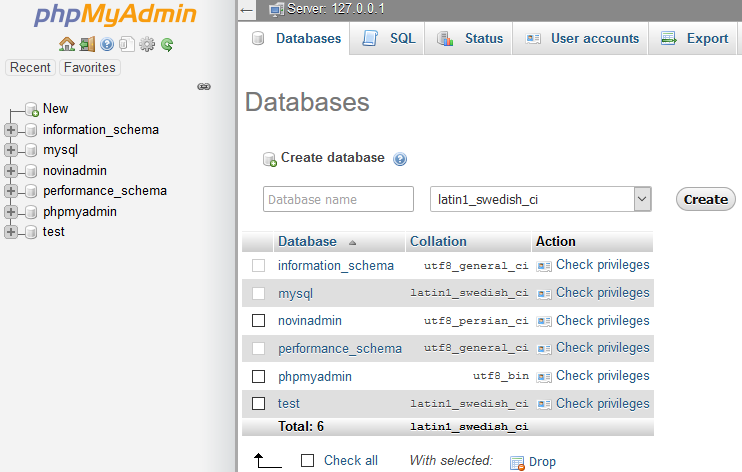Expand the information_schema tree node

pos(11,130)
